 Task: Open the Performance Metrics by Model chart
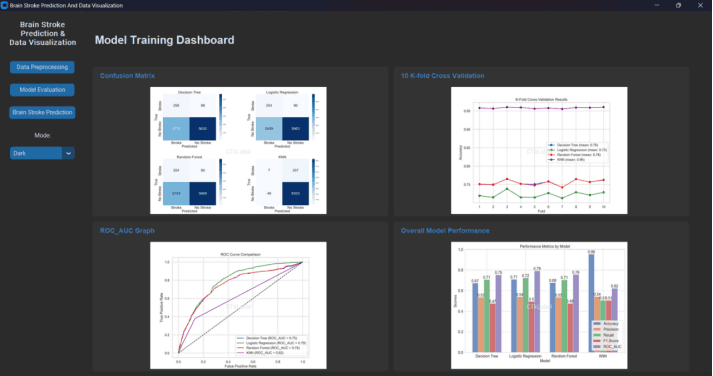point(539,306)
